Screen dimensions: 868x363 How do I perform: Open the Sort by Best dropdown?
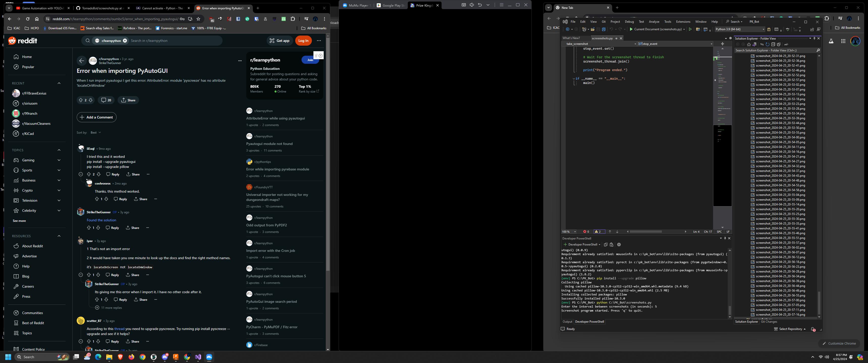pos(96,133)
